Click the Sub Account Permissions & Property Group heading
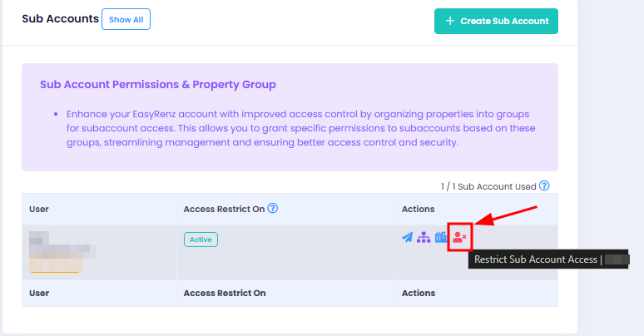Screen dimensions: 644x336 tap(158, 84)
